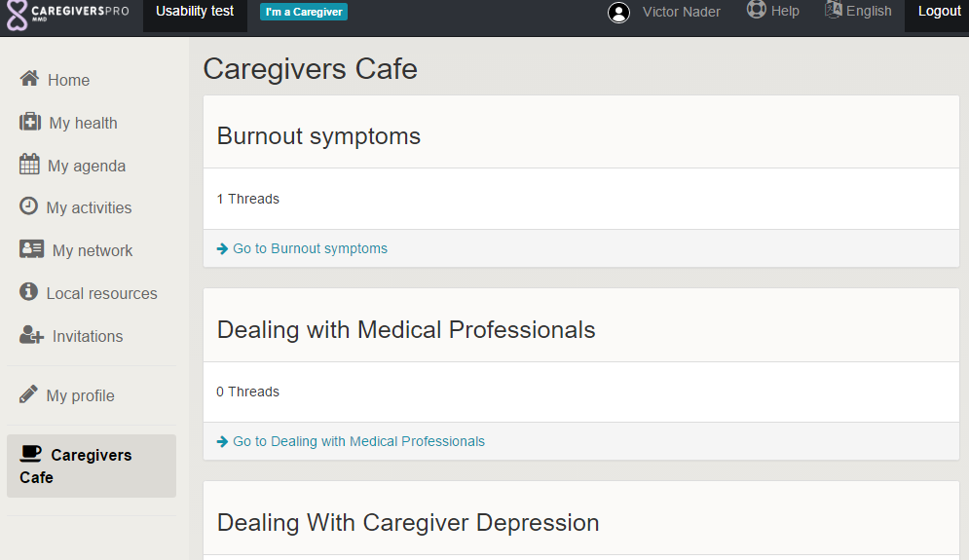Click the Help lifebuoy icon
Image resolution: width=969 pixels, height=560 pixels.
tap(756, 10)
